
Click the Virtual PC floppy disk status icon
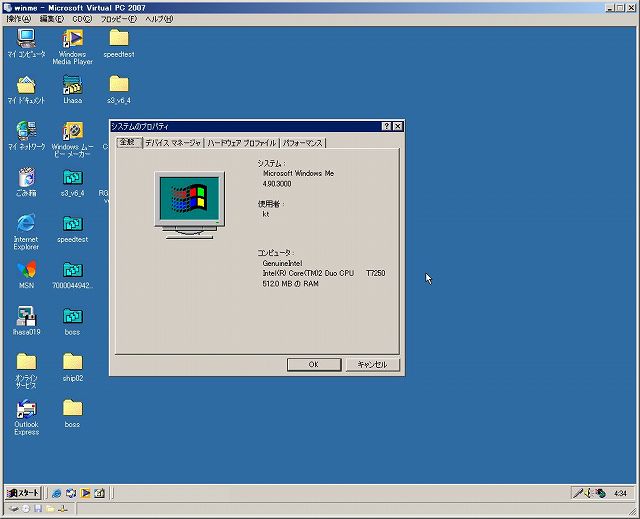pyautogui.click(x=38, y=509)
